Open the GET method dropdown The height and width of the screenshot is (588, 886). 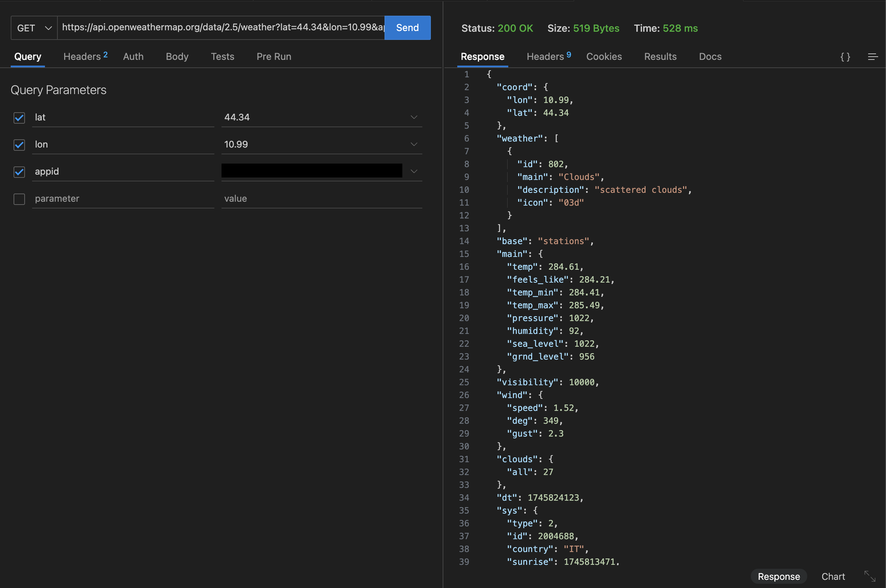pyautogui.click(x=34, y=28)
